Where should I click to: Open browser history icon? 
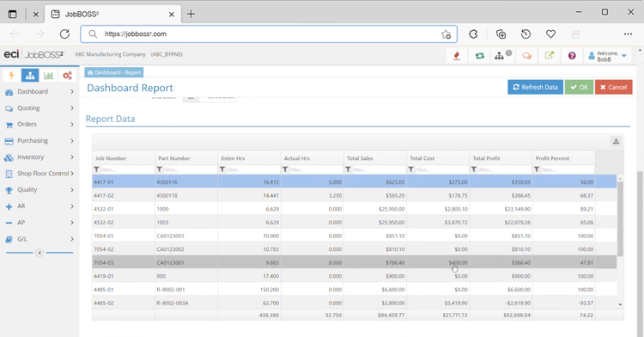click(526, 34)
